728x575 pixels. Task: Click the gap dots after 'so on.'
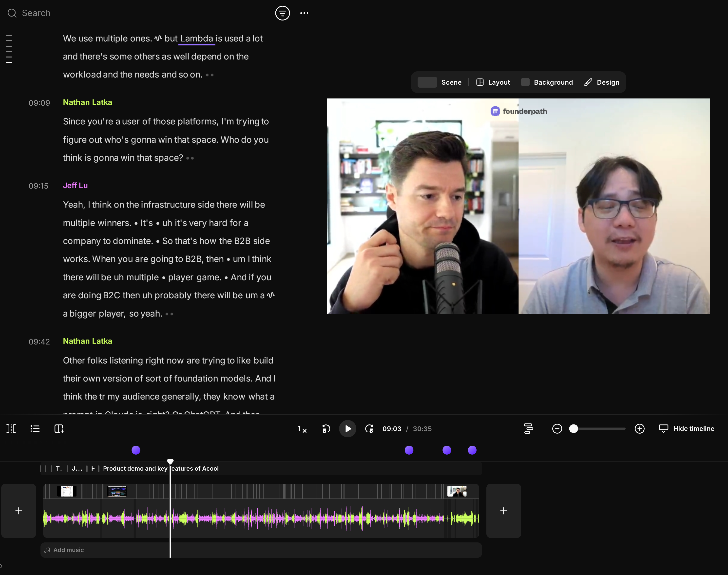[x=209, y=75]
